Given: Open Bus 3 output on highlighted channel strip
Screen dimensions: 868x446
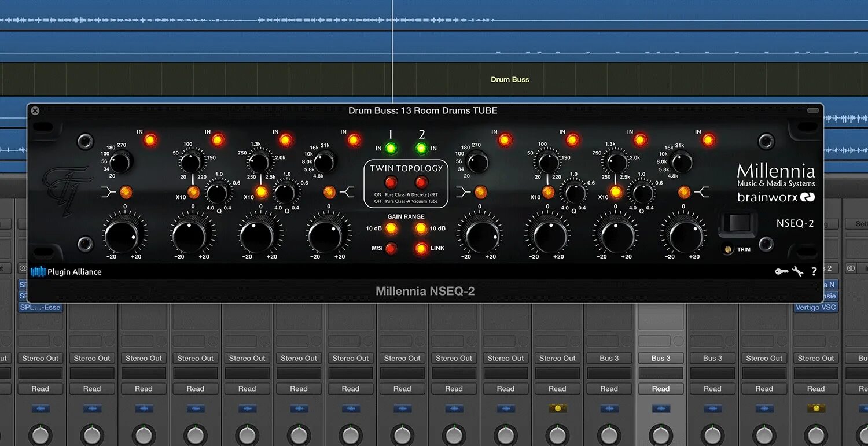Looking at the screenshot, I should (661, 358).
